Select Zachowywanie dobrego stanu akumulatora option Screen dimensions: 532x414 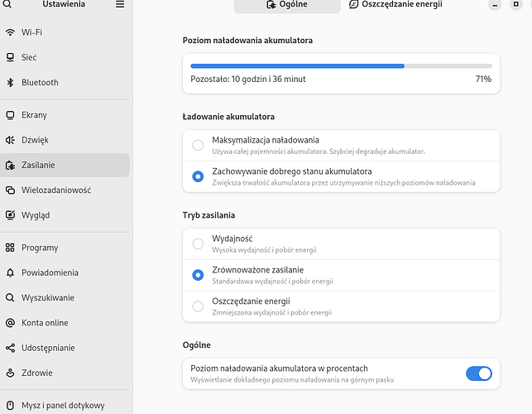342,176
